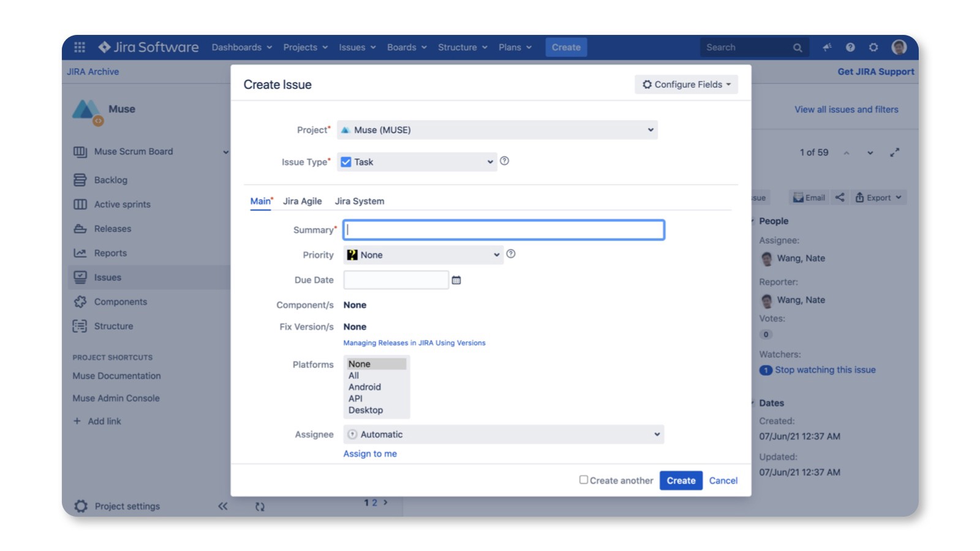Viewport: 980px width, 551px height.
Task: Click the search magnifier icon
Action: (797, 48)
